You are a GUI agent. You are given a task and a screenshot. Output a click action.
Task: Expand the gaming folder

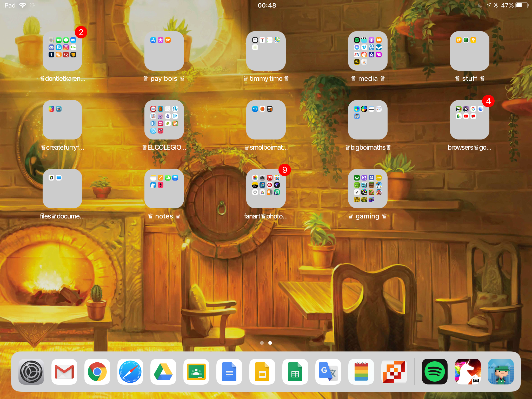pos(368,189)
